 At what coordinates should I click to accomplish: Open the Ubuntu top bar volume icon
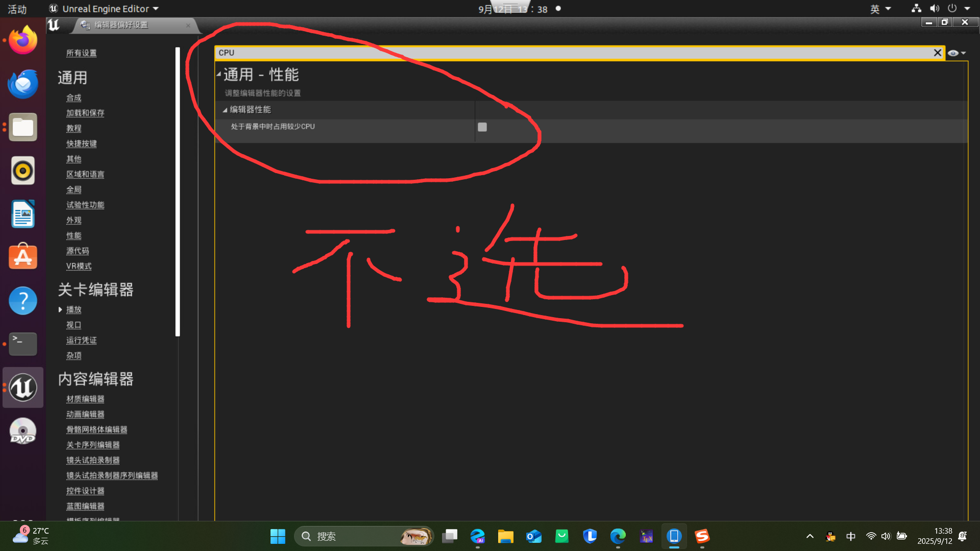click(x=935, y=9)
